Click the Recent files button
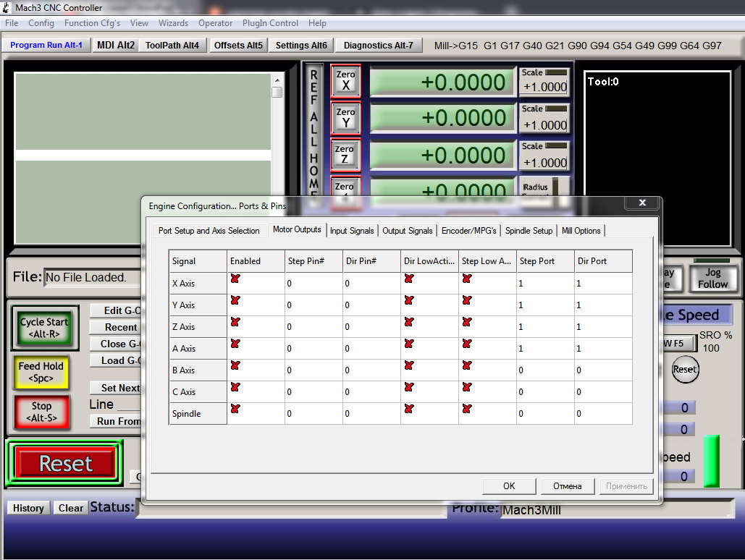 tap(117, 327)
